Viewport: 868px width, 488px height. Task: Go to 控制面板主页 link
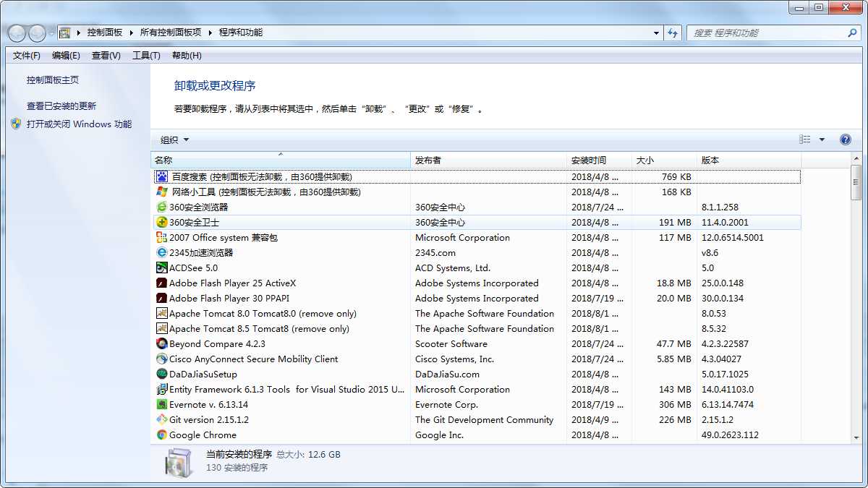coord(53,80)
